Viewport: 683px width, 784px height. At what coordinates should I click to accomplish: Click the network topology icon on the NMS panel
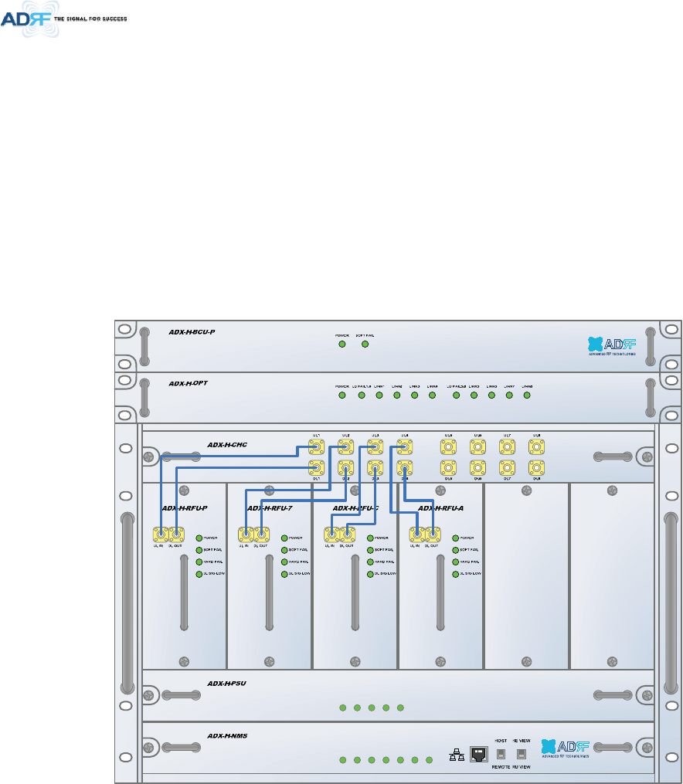[457, 755]
